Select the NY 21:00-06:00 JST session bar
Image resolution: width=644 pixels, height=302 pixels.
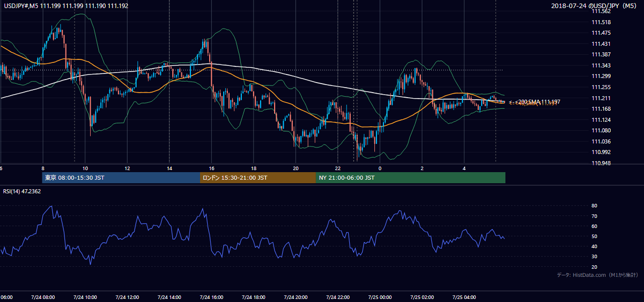coord(411,178)
